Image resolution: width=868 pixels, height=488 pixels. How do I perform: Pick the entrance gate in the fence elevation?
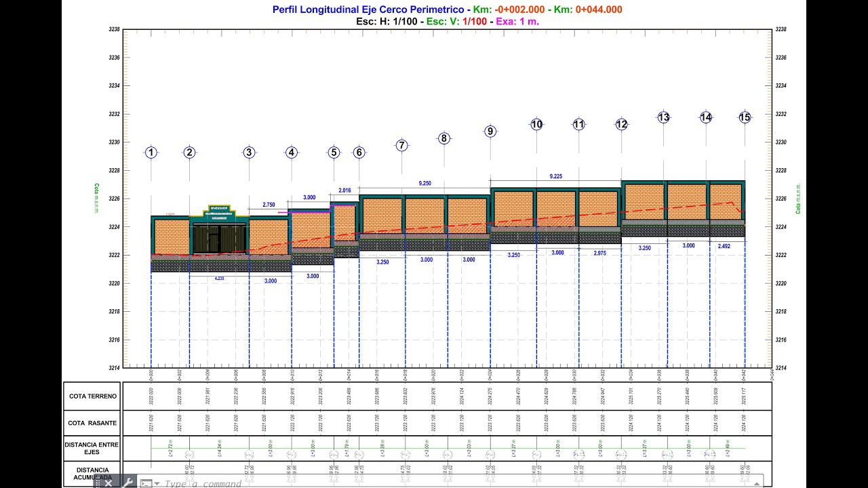point(219,239)
